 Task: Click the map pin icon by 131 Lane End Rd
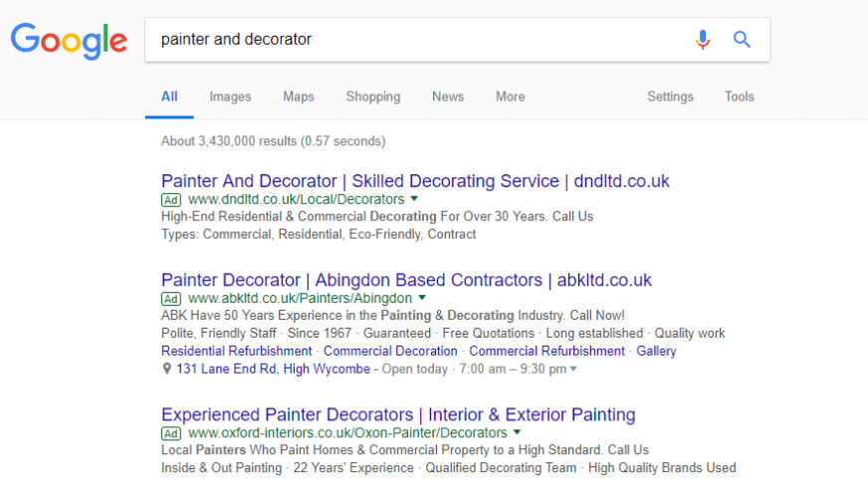(166, 369)
